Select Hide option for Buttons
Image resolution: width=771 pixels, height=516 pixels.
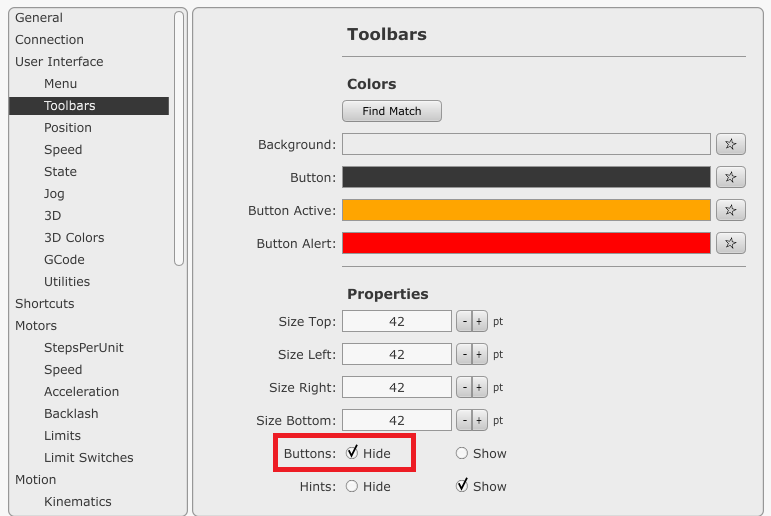pos(352,453)
